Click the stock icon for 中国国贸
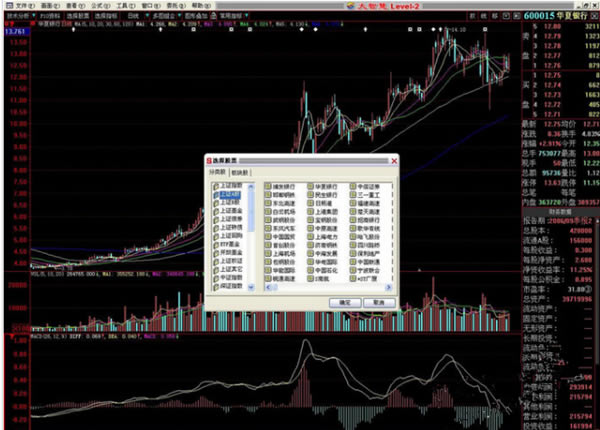The width and height of the screenshot is (600, 430). tap(268, 237)
